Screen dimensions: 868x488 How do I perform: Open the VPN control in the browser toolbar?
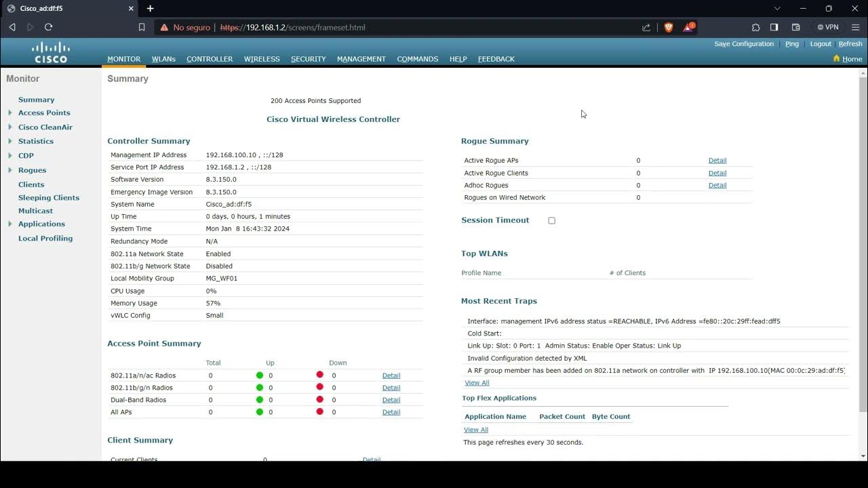828,27
